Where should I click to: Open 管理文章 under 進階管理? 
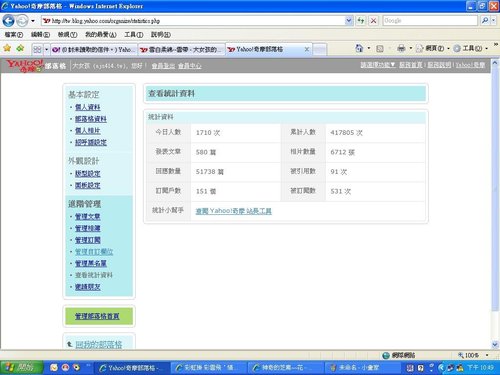pos(88,217)
